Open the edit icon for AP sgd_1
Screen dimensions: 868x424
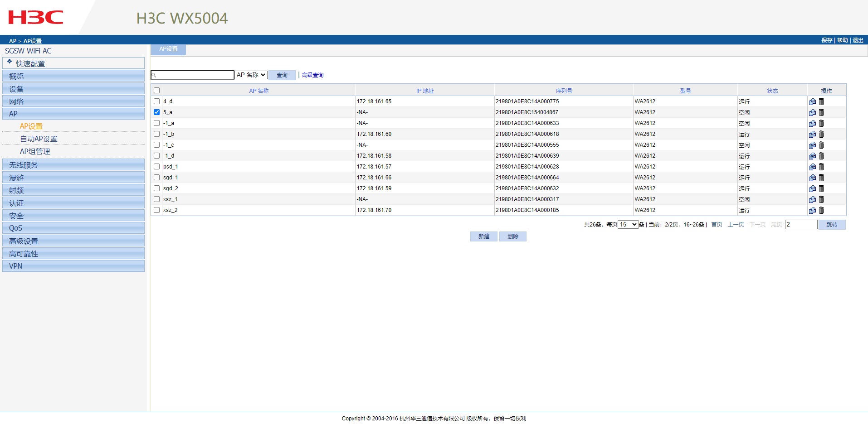pyautogui.click(x=812, y=178)
